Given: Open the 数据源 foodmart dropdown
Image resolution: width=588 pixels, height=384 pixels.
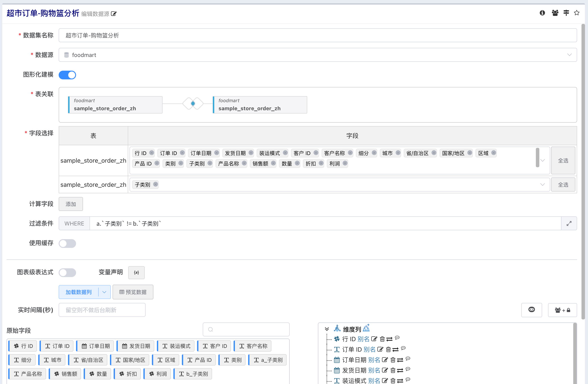Looking at the screenshot, I should point(318,55).
